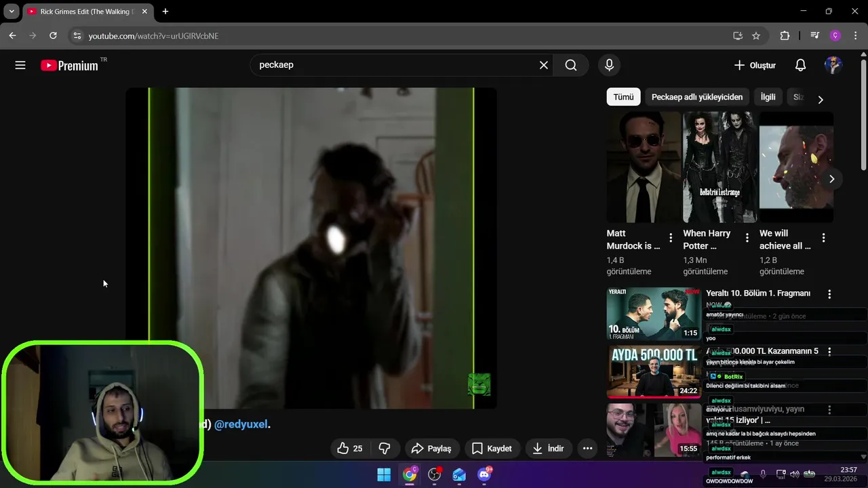The width and height of the screenshot is (868, 488).
Task: Open Bellatrix Lestrange short thumbnail
Action: tap(719, 167)
